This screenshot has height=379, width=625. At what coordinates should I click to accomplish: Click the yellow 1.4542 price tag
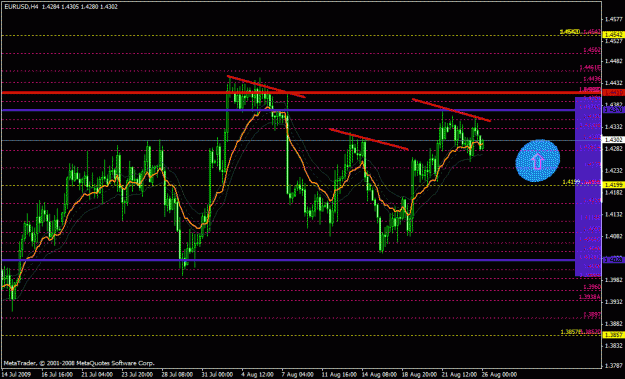[613, 35]
